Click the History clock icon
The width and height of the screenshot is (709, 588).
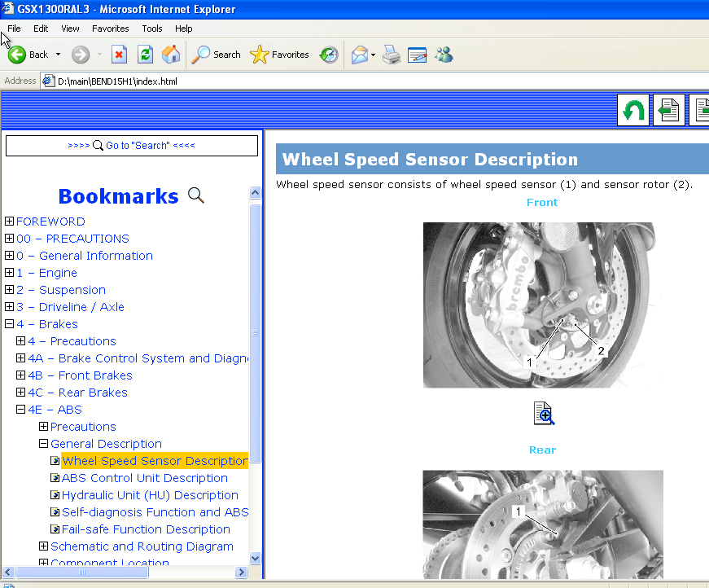point(329,55)
